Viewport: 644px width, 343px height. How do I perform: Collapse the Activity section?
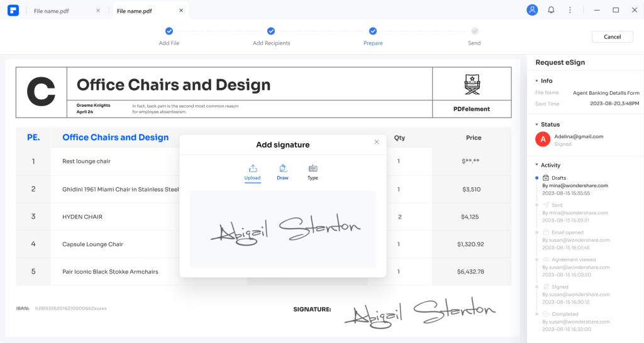coord(536,165)
